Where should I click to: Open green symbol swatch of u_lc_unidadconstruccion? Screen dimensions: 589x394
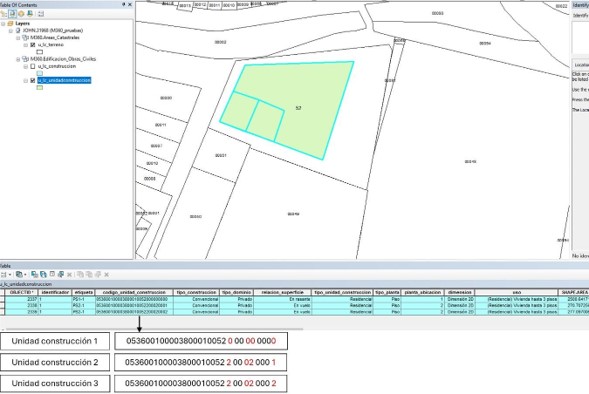[x=40, y=88]
